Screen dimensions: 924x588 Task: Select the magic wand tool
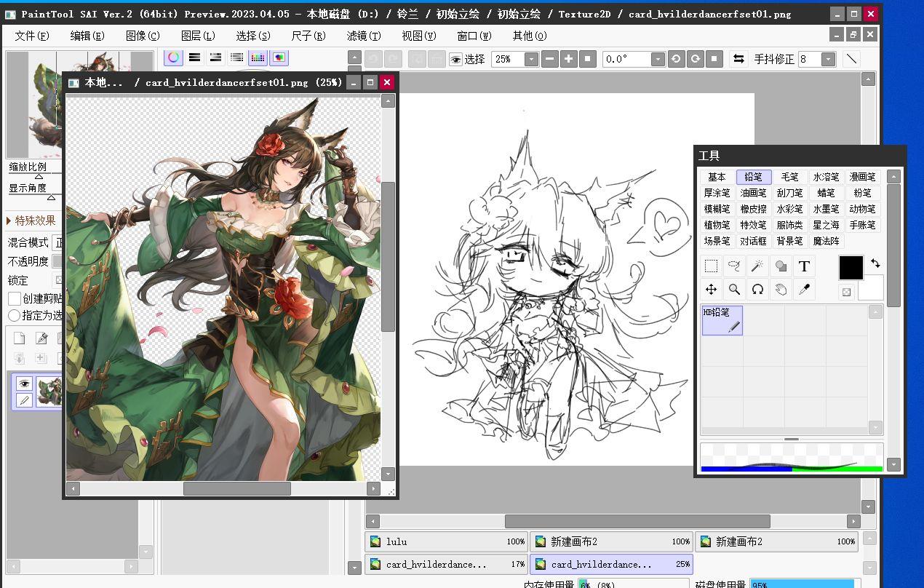coord(757,266)
